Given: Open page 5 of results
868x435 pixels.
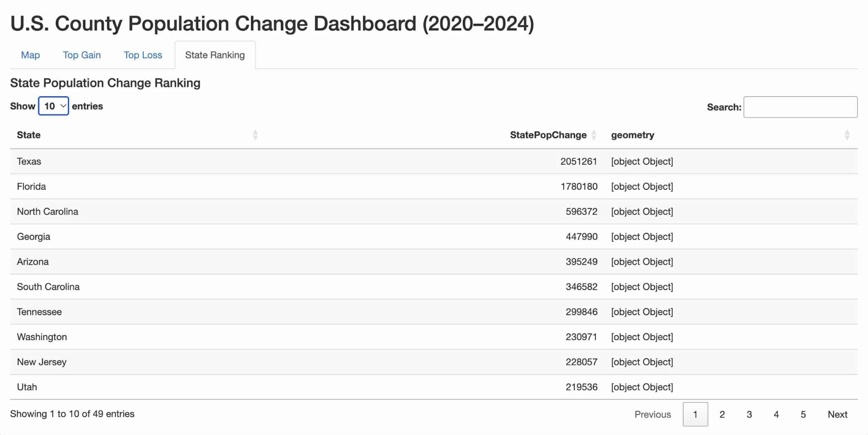Looking at the screenshot, I should (803, 414).
